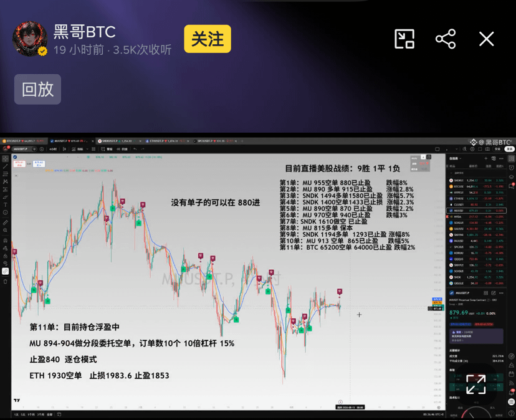Select GIGGLE in the watchlist

[x=477, y=283]
